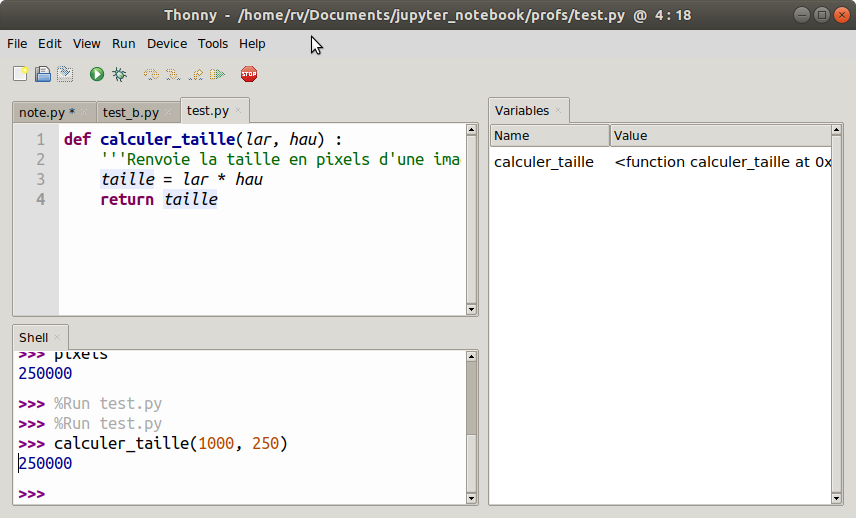Image resolution: width=856 pixels, height=518 pixels.
Task: Open the Run menu
Action: tap(123, 44)
